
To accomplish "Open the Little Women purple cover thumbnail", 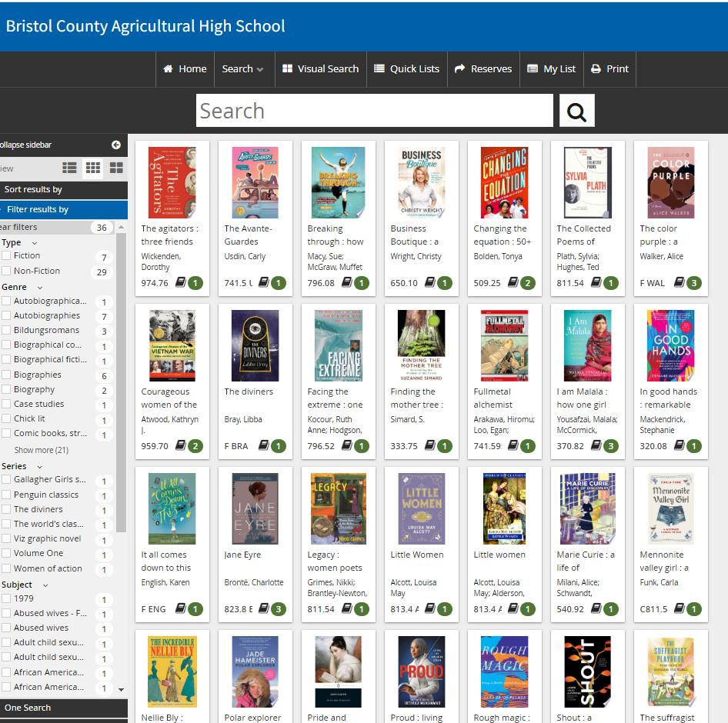I will 422,508.
